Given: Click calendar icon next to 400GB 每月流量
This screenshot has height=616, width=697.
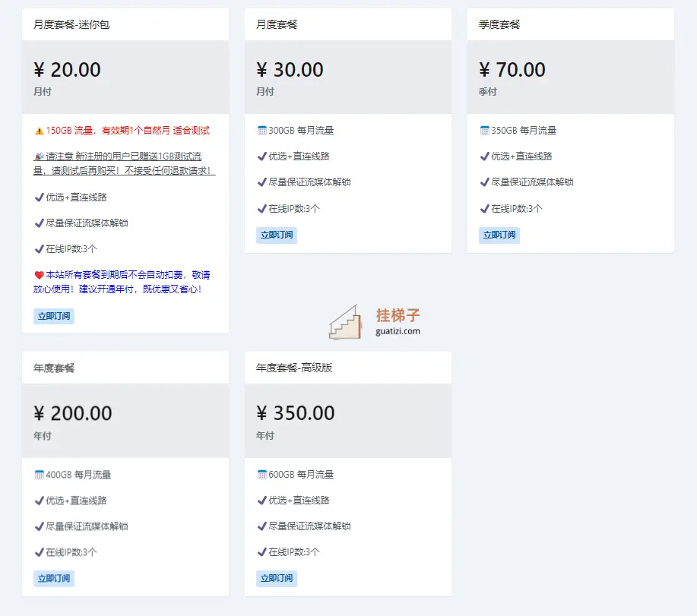Looking at the screenshot, I should click(39, 475).
